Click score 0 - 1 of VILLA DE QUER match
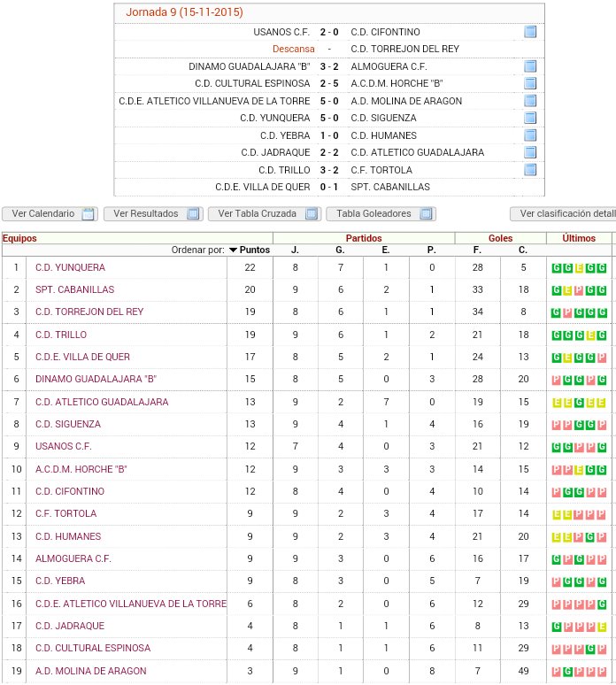This screenshot has height=685, width=616. point(329,187)
